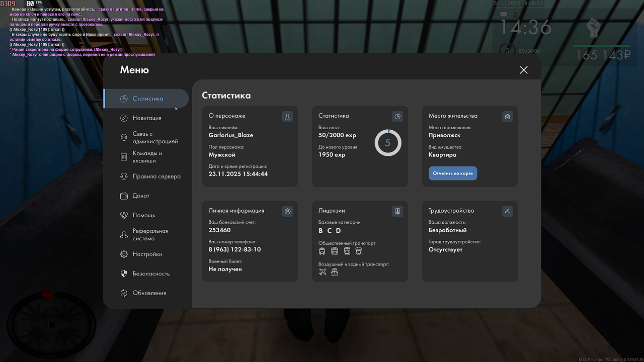Click registration date 23.11.2025 15:44:44
Viewport: 644px width, 362px height.
238,174
